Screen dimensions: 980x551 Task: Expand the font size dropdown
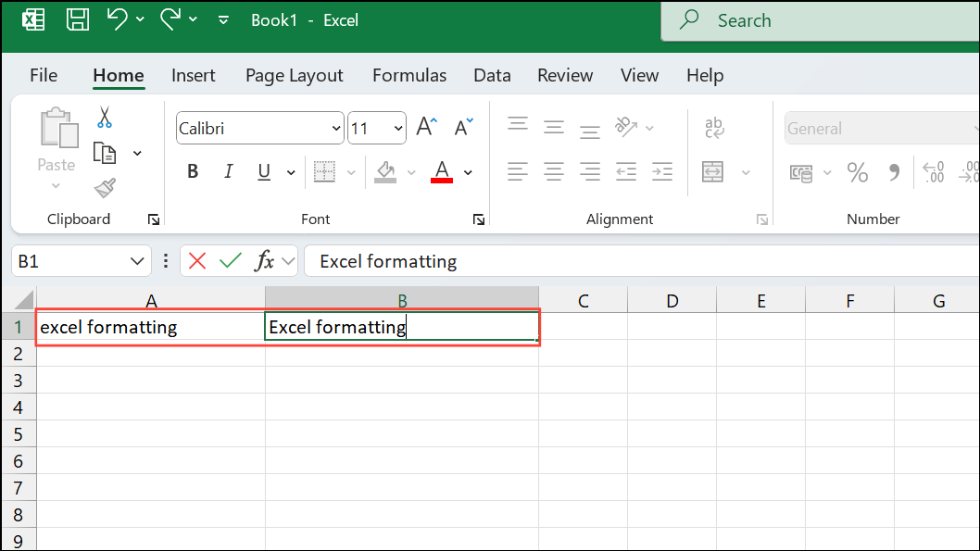click(398, 129)
